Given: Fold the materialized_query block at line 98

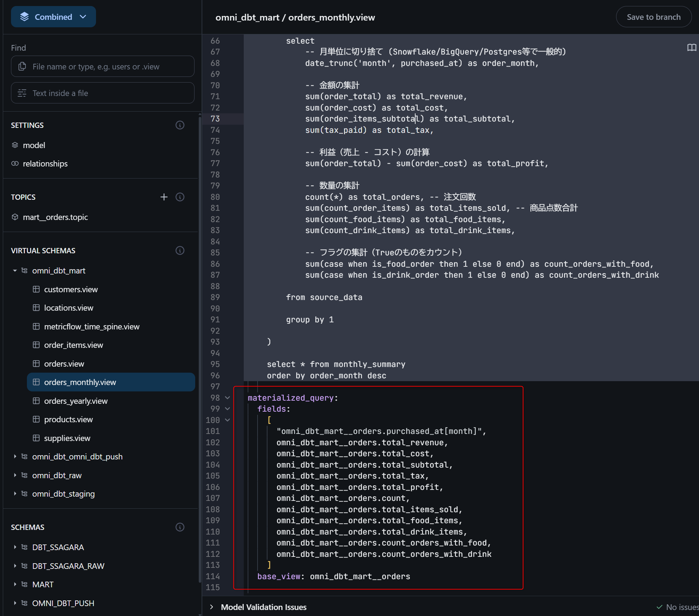Looking at the screenshot, I should [x=227, y=398].
